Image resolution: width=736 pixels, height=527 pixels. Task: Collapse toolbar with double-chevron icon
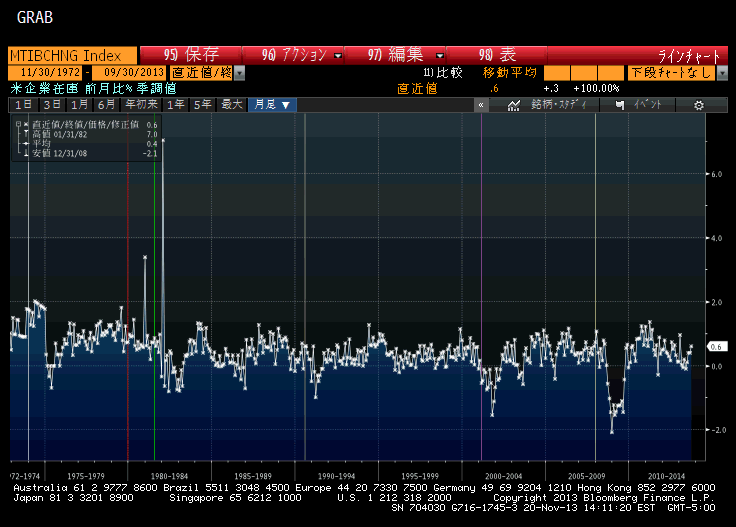tap(481, 105)
